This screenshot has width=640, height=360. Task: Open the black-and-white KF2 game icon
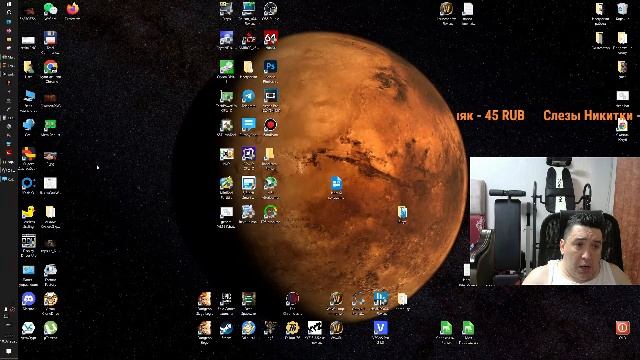[314, 328]
